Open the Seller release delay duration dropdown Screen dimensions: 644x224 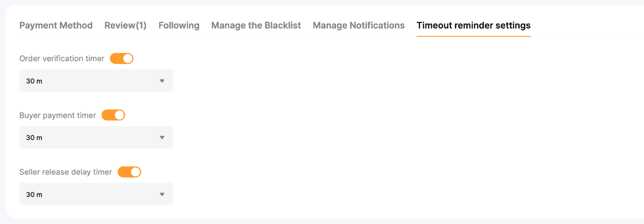tap(96, 194)
